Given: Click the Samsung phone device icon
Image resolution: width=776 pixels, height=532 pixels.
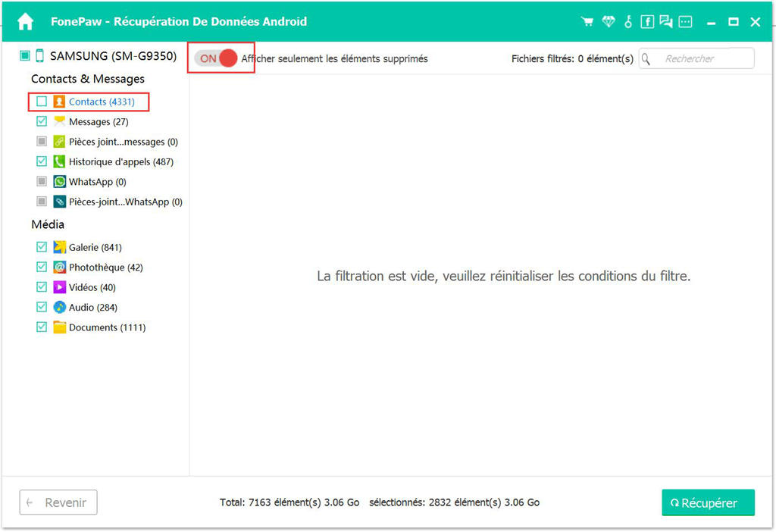Looking at the screenshot, I should [39, 56].
